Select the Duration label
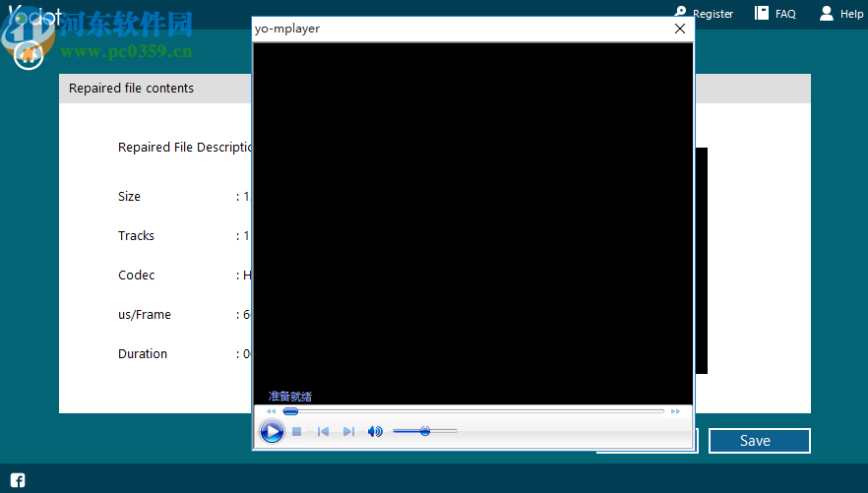 coord(143,353)
